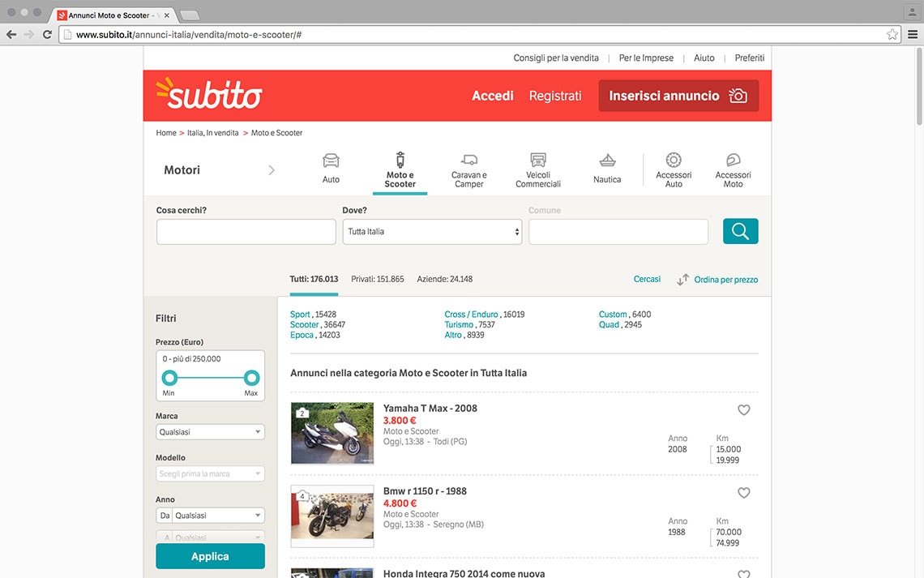Click Registrati to sign up

(x=555, y=96)
